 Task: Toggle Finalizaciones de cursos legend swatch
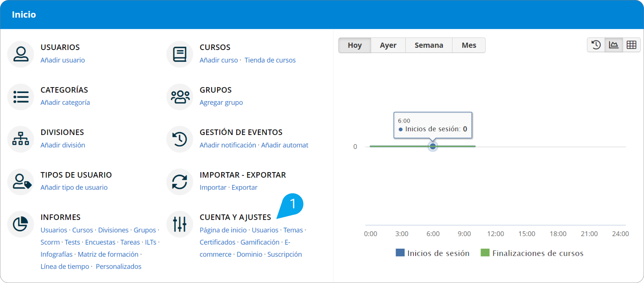485,253
